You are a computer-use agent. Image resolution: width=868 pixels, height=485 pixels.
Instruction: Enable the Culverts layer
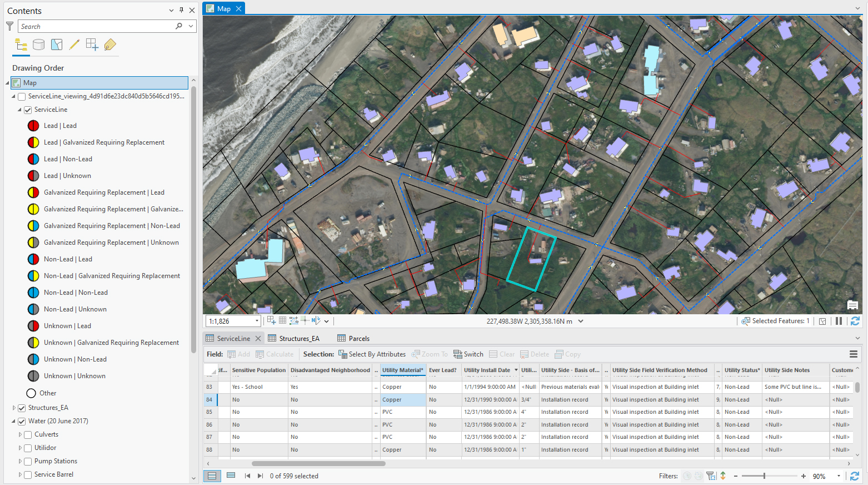pyautogui.click(x=28, y=434)
